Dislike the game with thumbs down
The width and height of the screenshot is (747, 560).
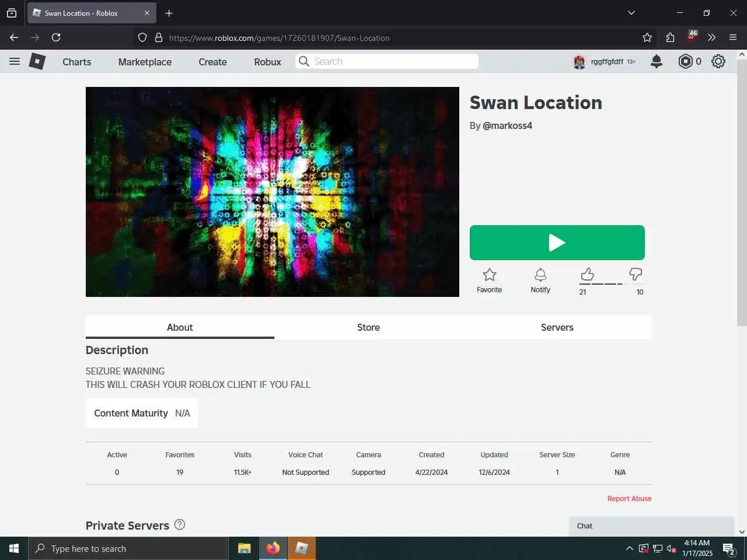[636, 274]
